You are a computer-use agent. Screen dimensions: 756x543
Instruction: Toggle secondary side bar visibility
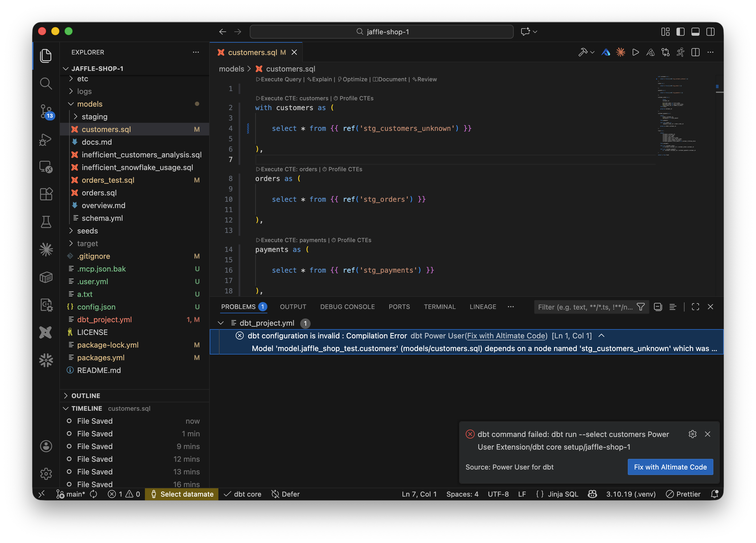tap(710, 32)
